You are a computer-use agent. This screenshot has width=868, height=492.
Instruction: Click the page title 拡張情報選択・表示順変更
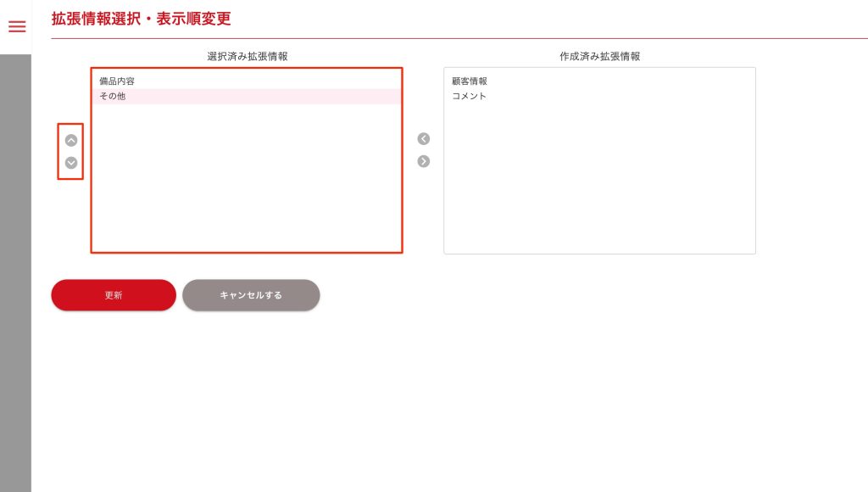(141, 19)
